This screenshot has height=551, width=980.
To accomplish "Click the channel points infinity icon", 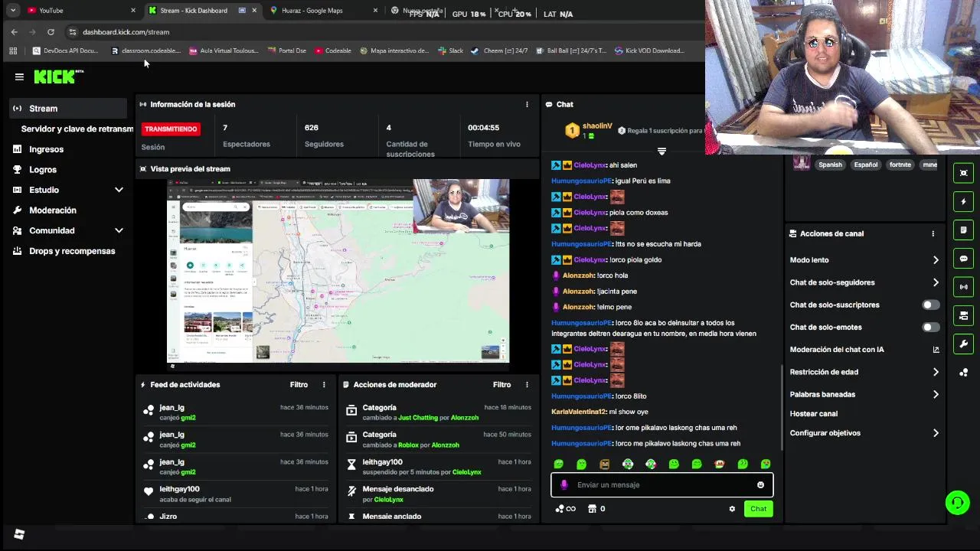I will [565, 509].
